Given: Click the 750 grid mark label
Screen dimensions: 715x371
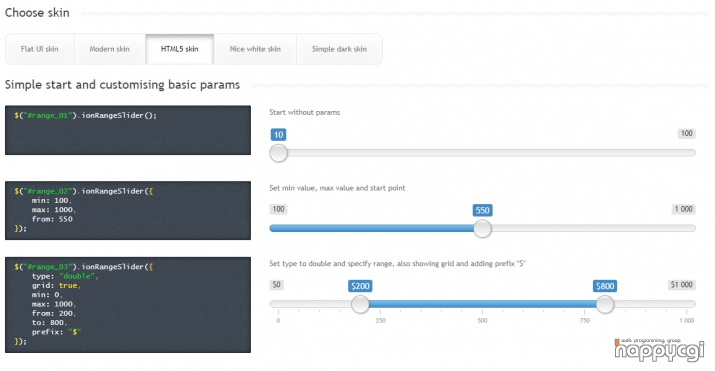Looking at the screenshot, I should coord(585,320).
